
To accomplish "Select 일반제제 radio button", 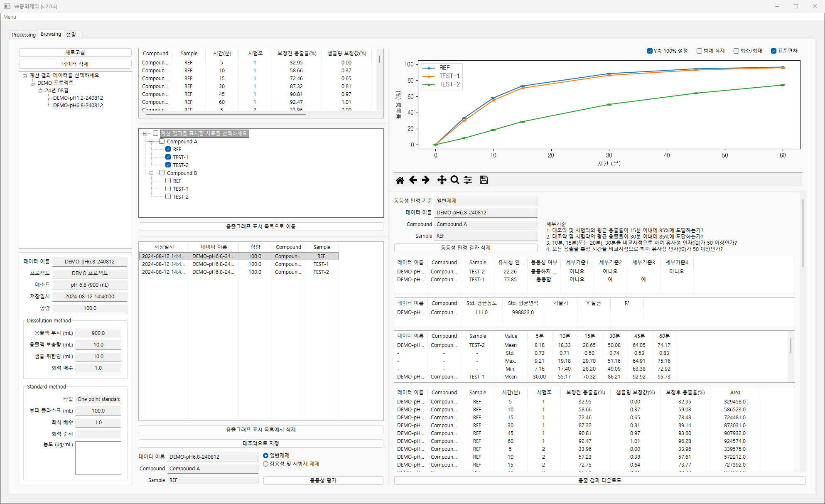I will [x=265, y=456].
